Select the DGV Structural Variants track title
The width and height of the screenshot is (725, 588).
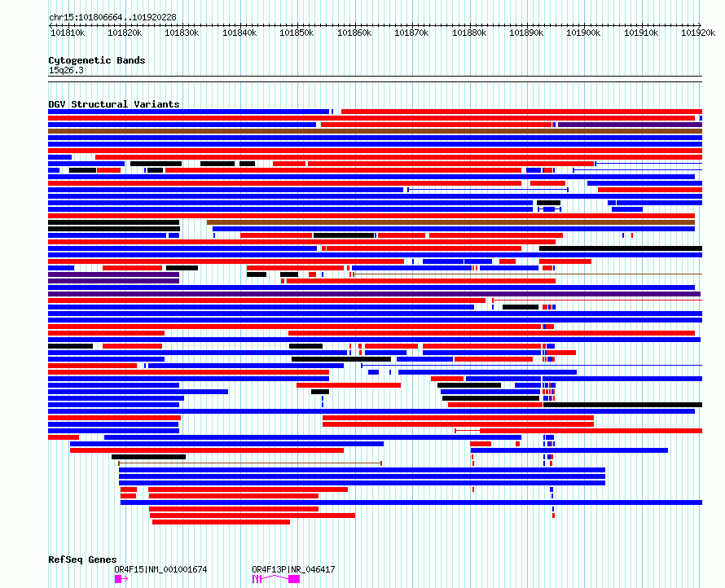114,104
